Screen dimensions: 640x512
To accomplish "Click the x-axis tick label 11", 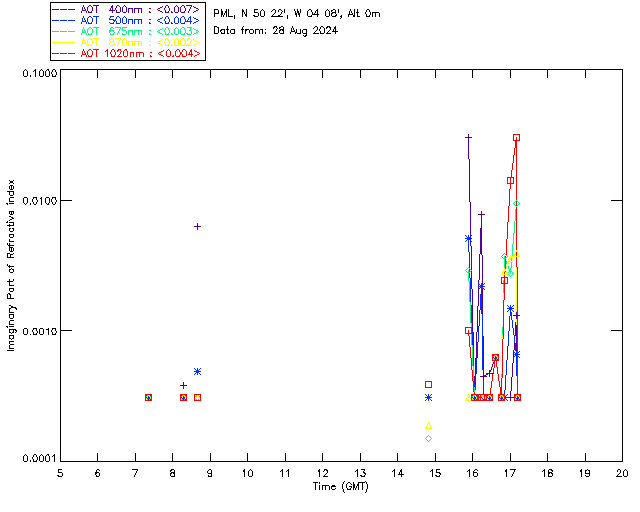I will coord(285,473).
